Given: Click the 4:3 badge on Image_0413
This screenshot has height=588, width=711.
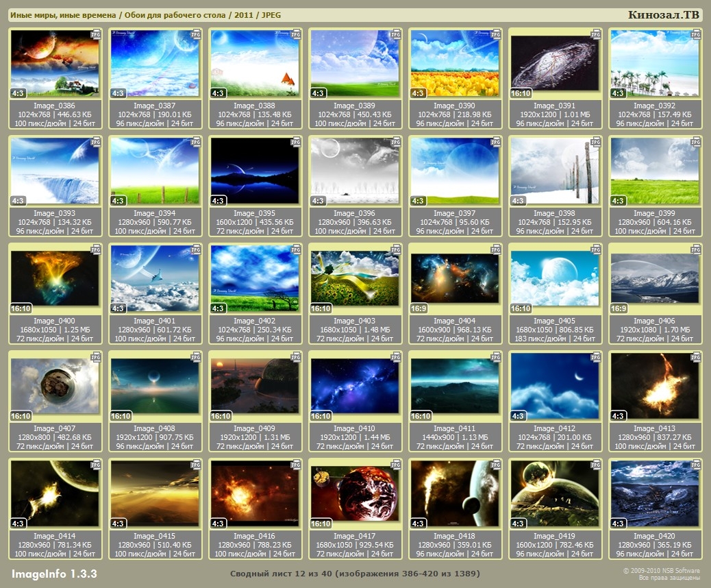Looking at the screenshot, I should [619, 416].
